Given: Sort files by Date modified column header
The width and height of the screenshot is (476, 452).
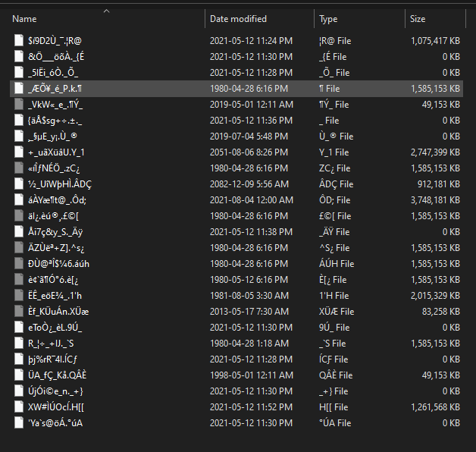Looking at the screenshot, I should (x=238, y=19).
